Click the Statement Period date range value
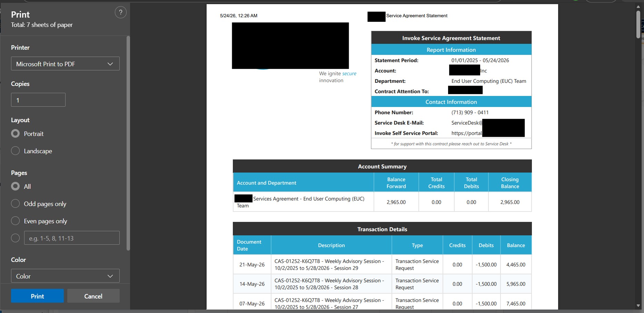The height and width of the screenshot is (313, 644). tap(480, 60)
